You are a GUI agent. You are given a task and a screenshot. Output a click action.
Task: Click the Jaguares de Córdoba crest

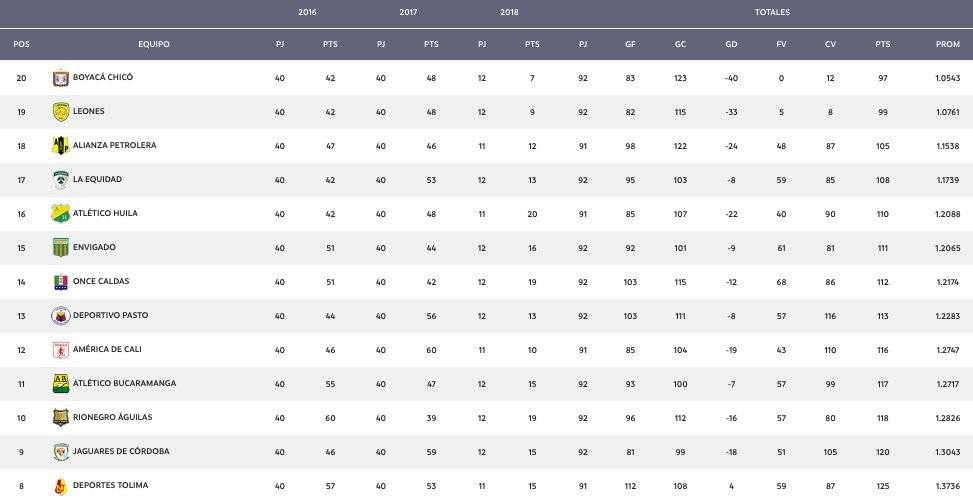[x=60, y=452]
